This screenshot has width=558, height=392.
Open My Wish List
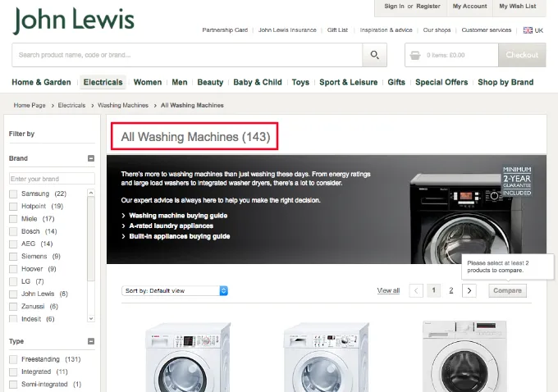(518, 6)
